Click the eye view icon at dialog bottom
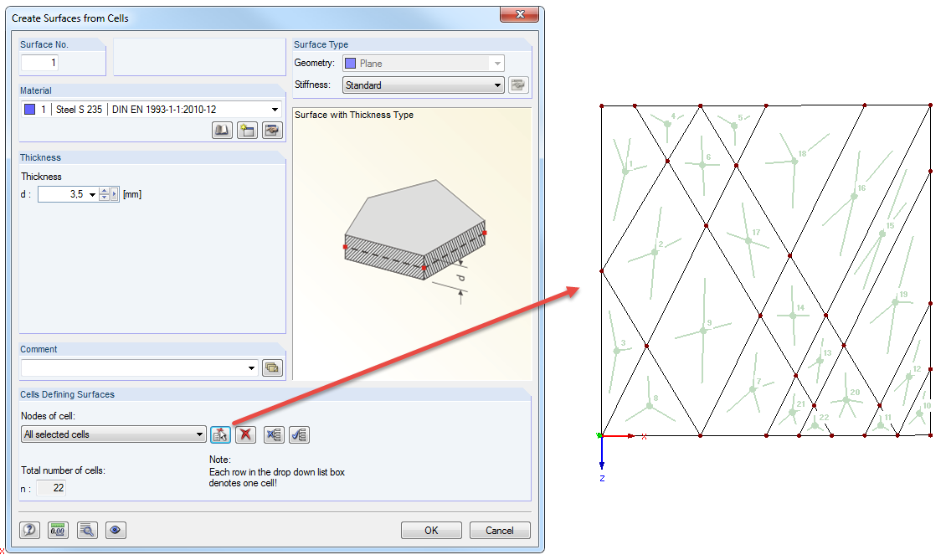Screen dimensions: 946x560 tap(116, 531)
